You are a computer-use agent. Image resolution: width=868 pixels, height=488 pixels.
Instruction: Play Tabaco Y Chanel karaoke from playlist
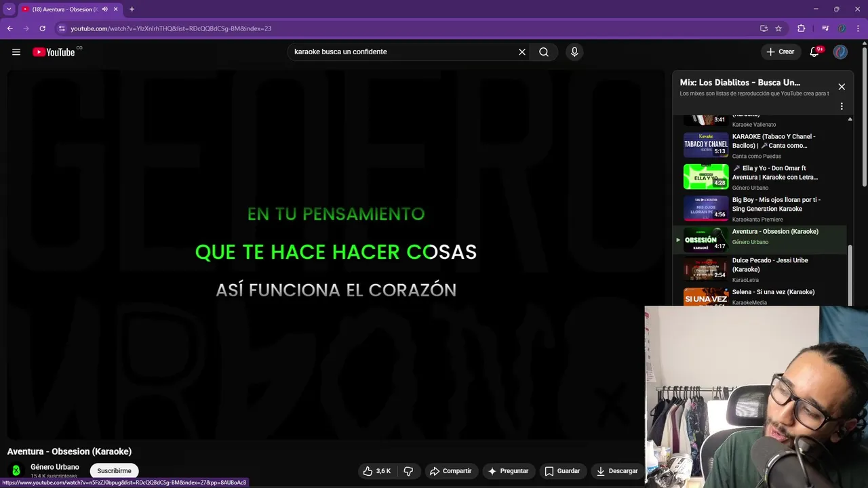click(759, 146)
